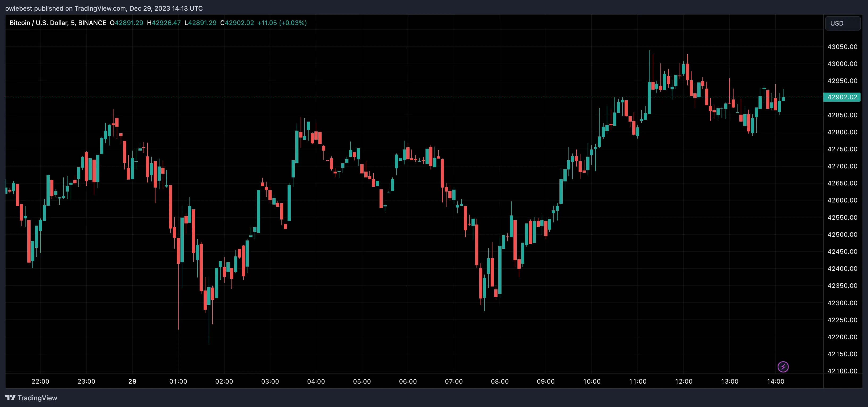Click the 03:00 time axis label

pyautogui.click(x=270, y=381)
